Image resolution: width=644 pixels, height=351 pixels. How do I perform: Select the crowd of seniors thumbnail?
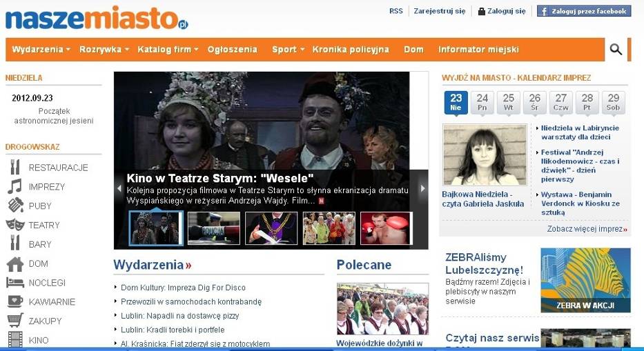click(329, 228)
